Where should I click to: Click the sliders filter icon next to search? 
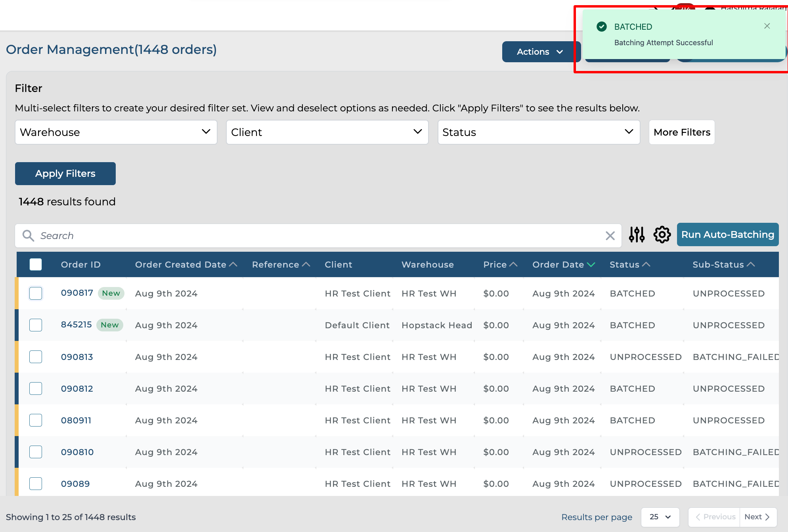[637, 235]
